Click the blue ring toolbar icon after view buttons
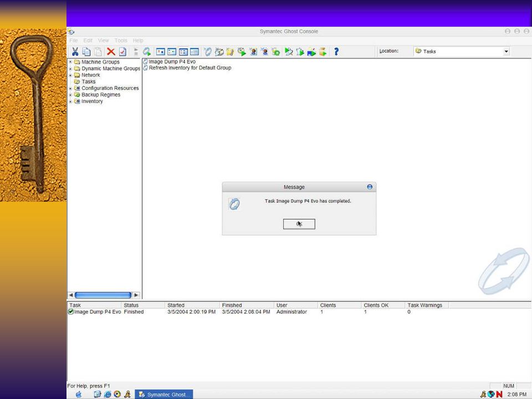 [208, 52]
